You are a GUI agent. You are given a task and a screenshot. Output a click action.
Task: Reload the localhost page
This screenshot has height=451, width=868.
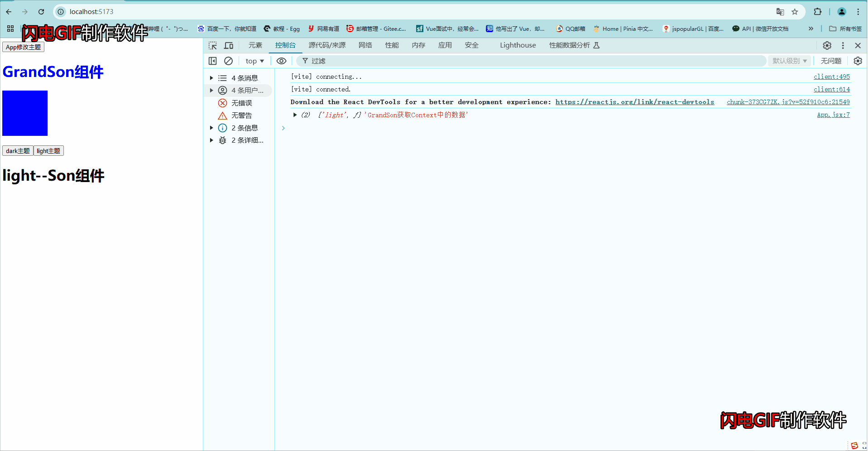(41, 12)
